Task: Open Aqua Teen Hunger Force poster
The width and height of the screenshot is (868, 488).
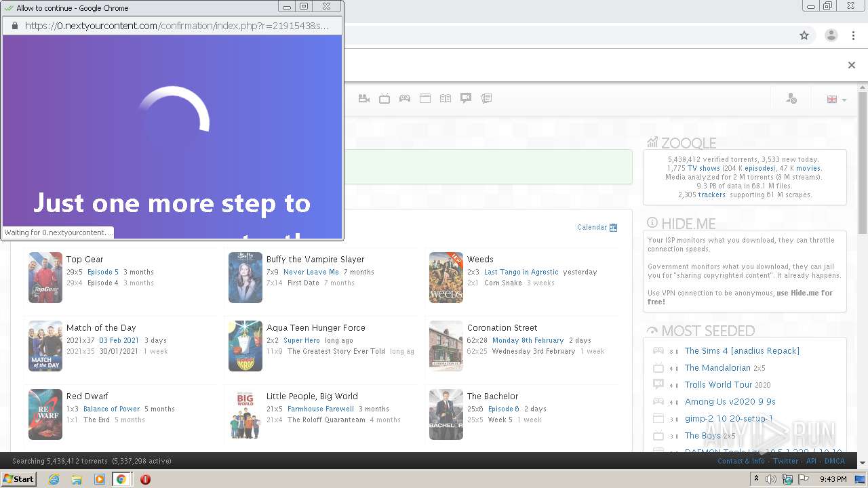Action: point(245,346)
